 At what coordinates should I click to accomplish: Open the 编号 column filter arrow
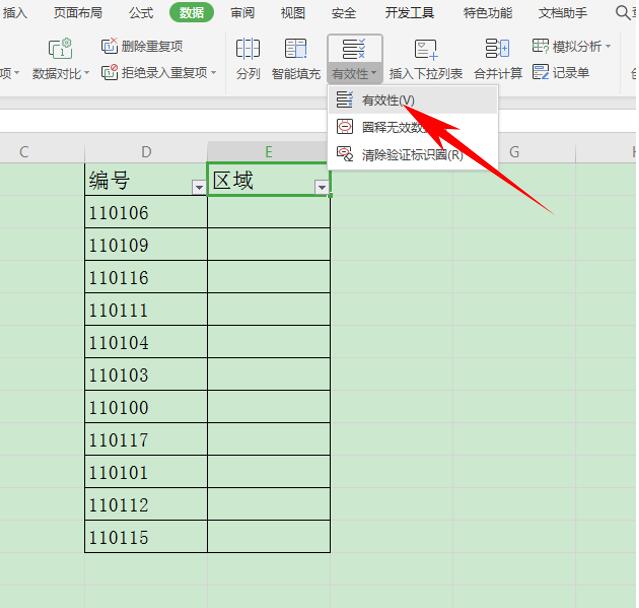click(x=199, y=187)
